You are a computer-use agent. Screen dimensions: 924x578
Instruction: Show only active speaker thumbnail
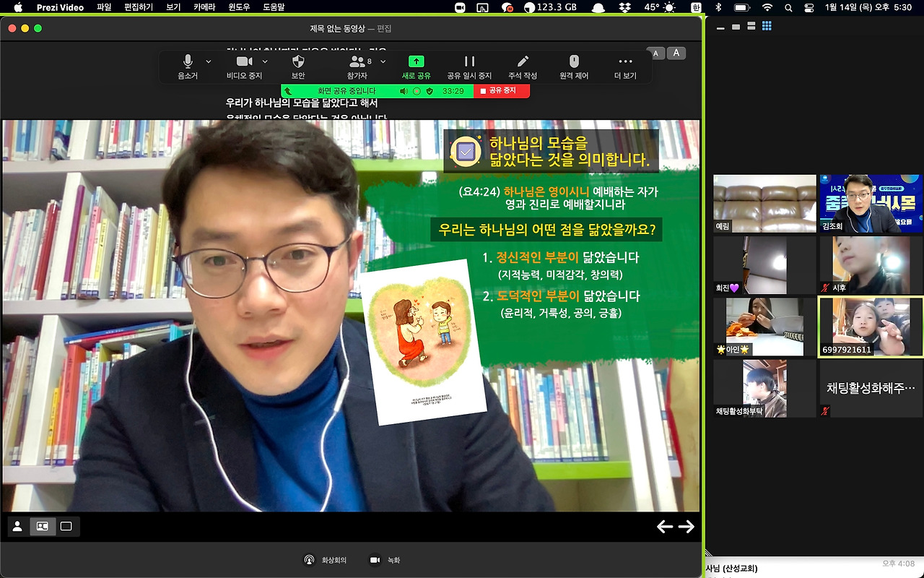click(736, 27)
